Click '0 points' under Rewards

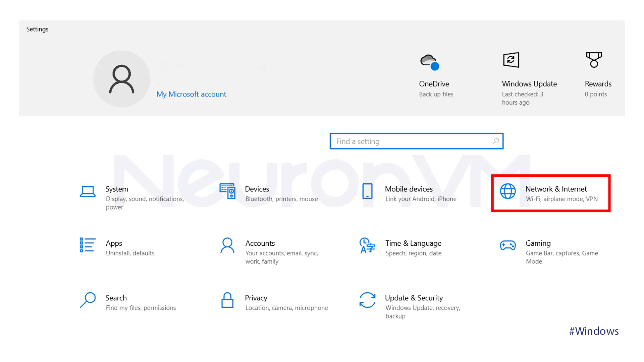click(x=596, y=94)
